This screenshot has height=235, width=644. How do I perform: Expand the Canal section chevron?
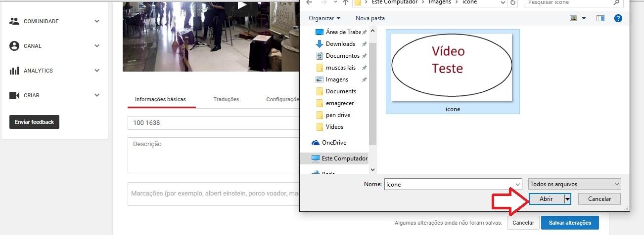97,46
